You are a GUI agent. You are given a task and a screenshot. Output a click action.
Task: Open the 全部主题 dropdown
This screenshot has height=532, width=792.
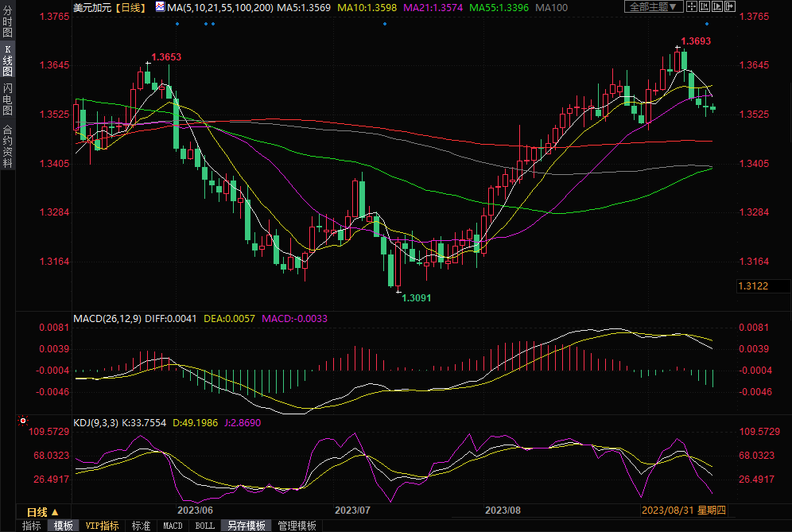pyautogui.click(x=654, y=6)
